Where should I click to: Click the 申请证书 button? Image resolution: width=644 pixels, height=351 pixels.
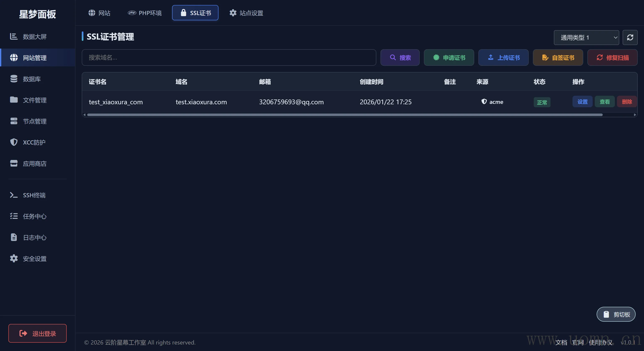point(449,57)
